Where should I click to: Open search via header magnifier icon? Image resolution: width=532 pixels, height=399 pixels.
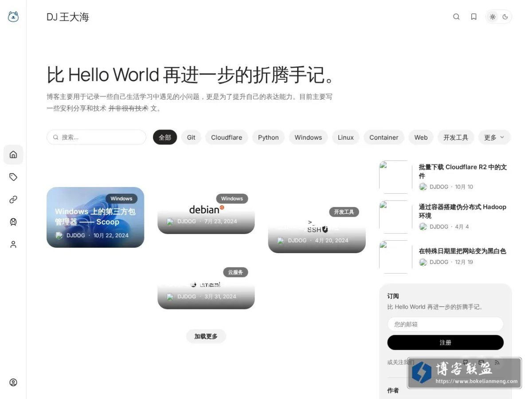456,17
